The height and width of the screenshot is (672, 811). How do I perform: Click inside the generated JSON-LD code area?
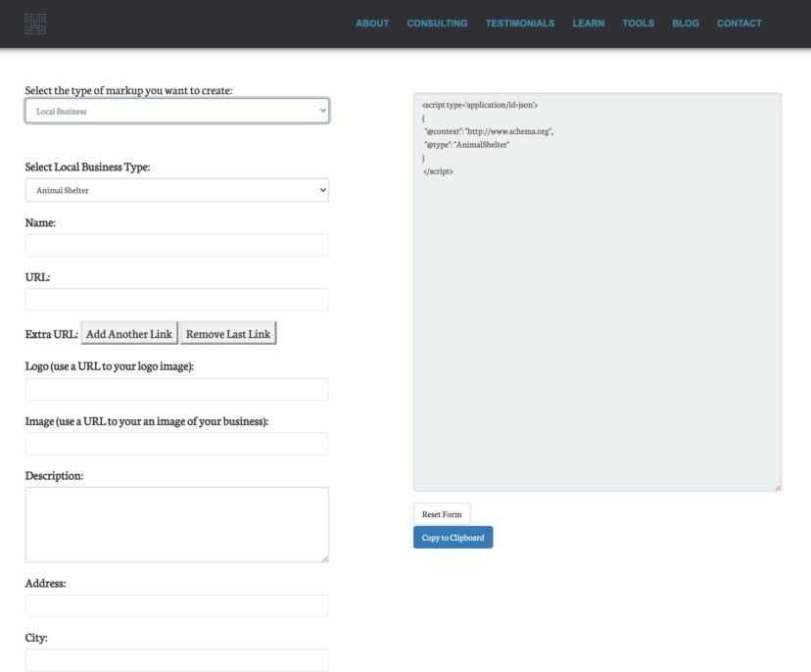point(597,292)
